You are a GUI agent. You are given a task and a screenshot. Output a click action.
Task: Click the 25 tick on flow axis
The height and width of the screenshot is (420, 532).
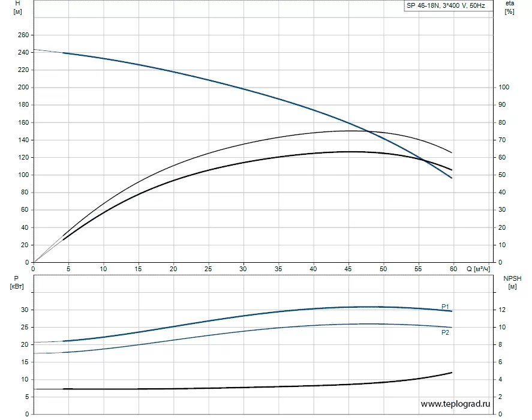(x=208, y=269)
